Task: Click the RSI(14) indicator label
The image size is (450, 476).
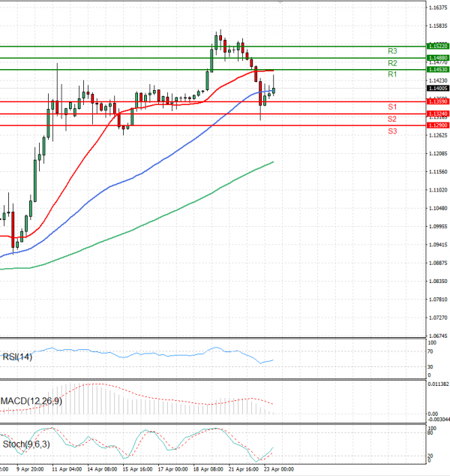Action: coord(17,357)
